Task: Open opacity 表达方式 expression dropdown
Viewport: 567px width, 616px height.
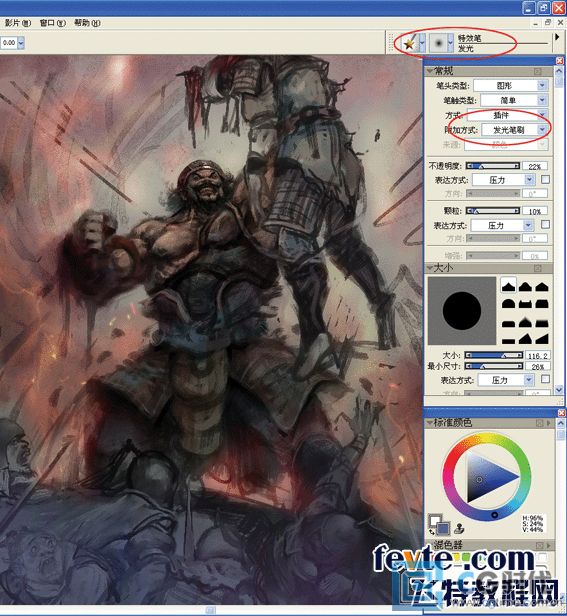Action: coord(503,180)
